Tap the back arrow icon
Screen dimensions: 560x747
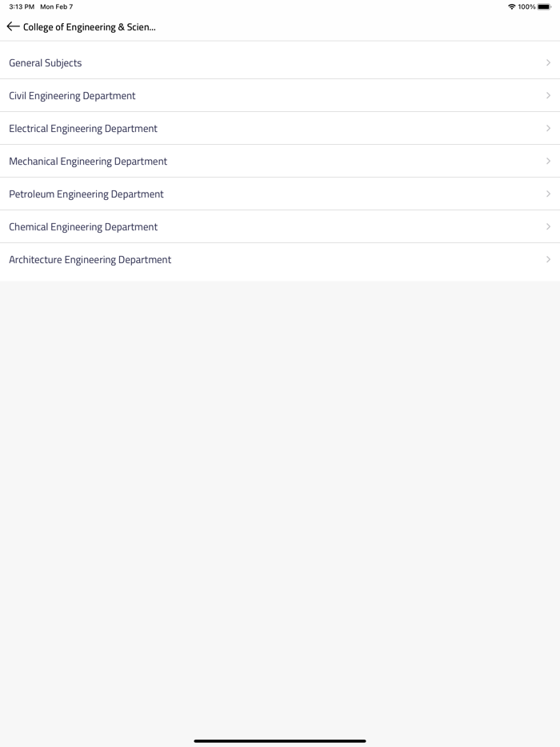tap(13, 26)
